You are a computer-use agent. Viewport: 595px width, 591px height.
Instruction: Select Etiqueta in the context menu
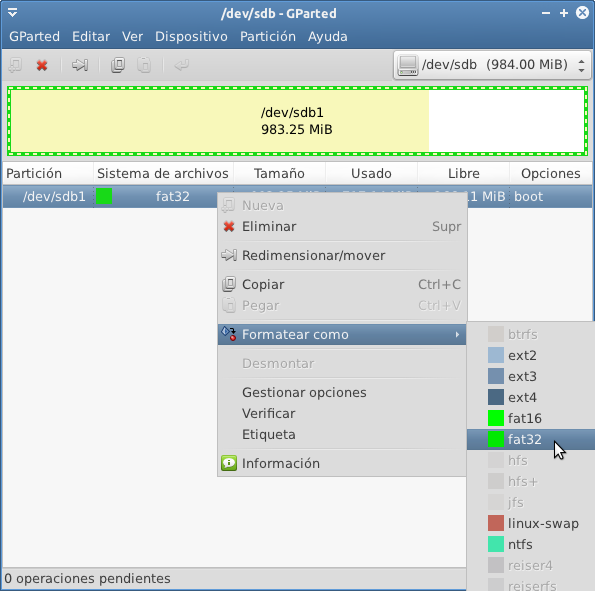(342, 434)
